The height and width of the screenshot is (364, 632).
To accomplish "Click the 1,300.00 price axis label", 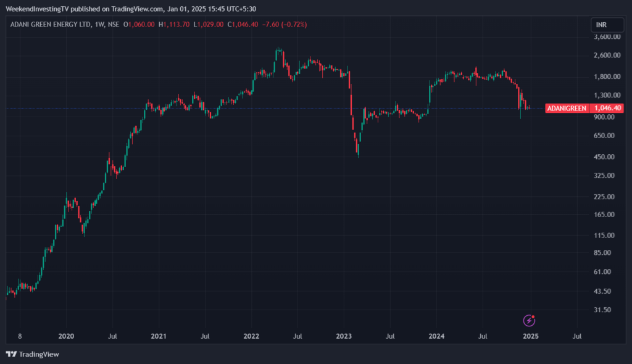I will (607, 96).
